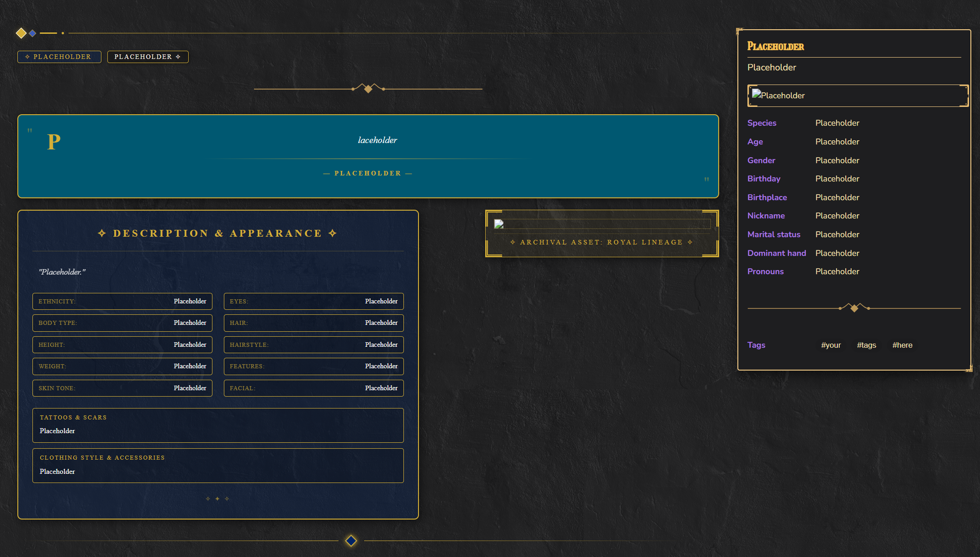Select the blue PLACEHOLDER badge at top left

[59, 57]
